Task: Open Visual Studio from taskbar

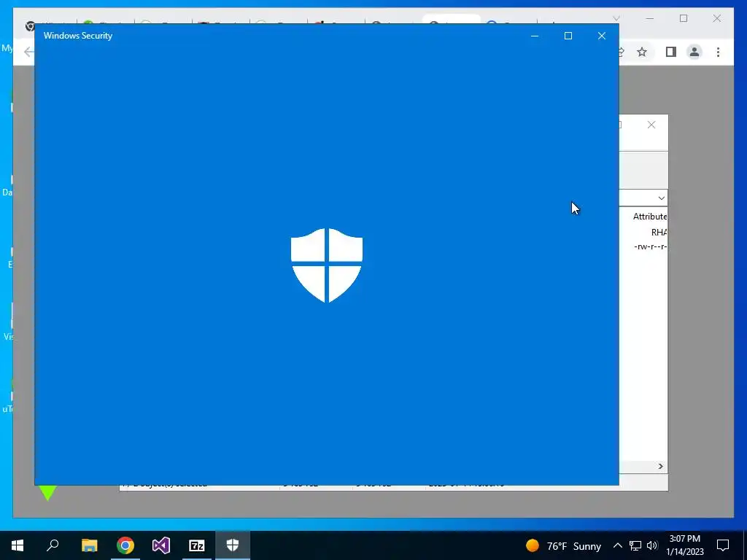Action: coord(161,545)
